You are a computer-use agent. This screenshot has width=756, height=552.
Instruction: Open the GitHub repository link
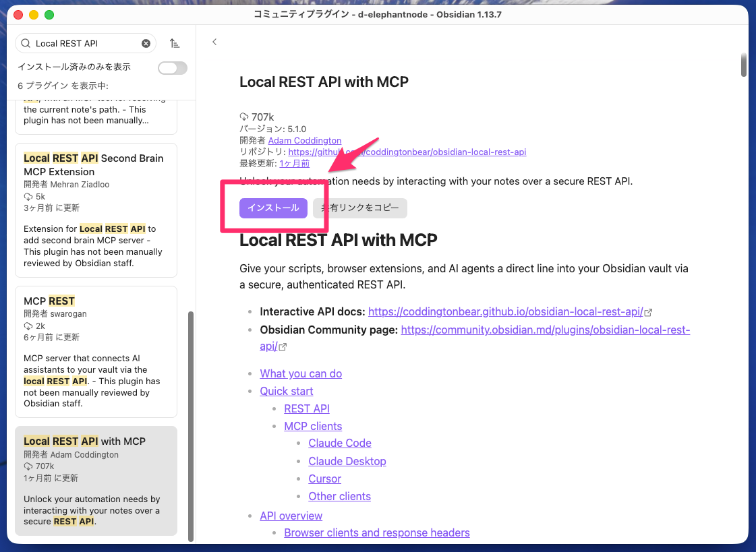pos(407,152)
